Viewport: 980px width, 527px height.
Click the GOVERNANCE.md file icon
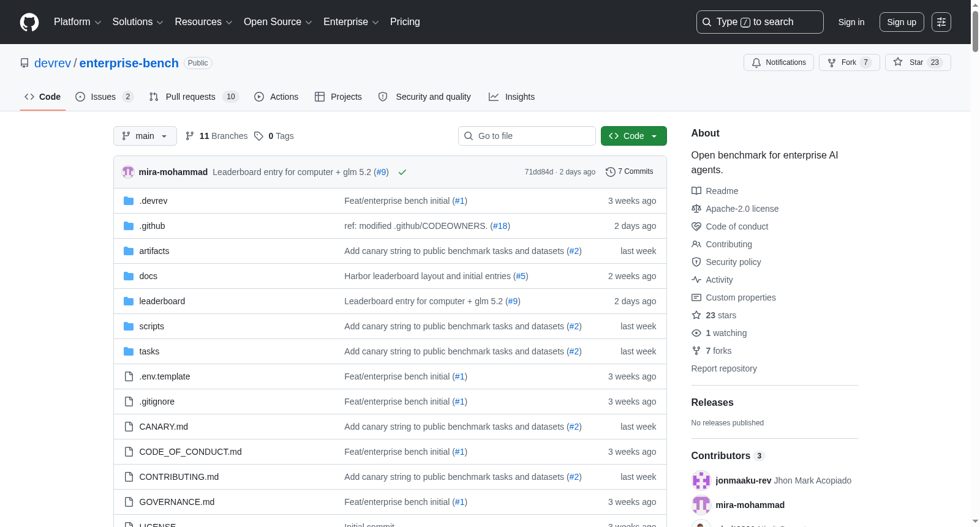click(x=129, y=502)
